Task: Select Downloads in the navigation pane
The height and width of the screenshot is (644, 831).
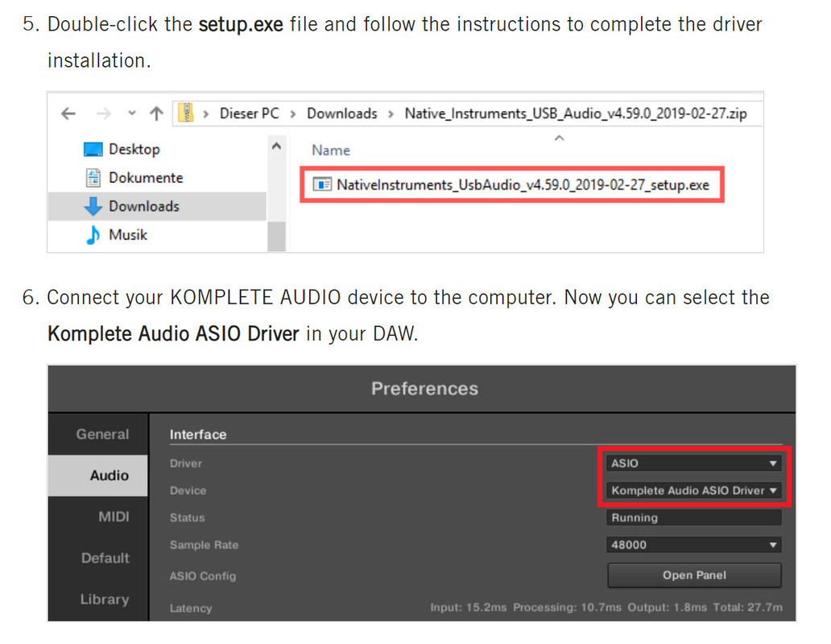Action: coord(157,206)
